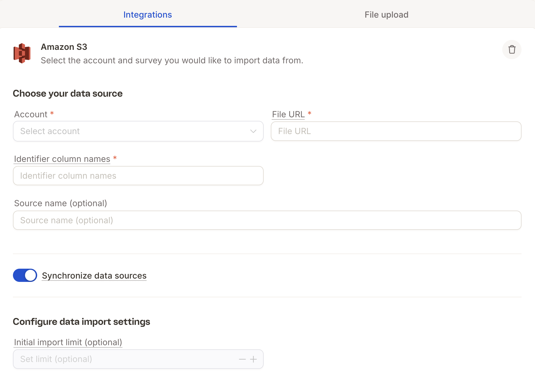Viewport: 535px width, 392px height.
Task: Click the Configure data import settings heading
Action: 81,322
